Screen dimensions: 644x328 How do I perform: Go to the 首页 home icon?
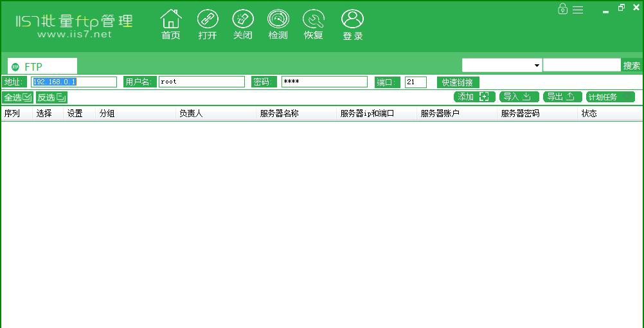[x=170, y=24]
